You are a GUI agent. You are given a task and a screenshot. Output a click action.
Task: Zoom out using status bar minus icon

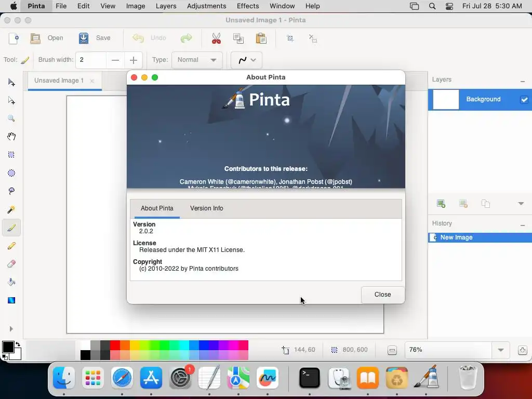392,350
